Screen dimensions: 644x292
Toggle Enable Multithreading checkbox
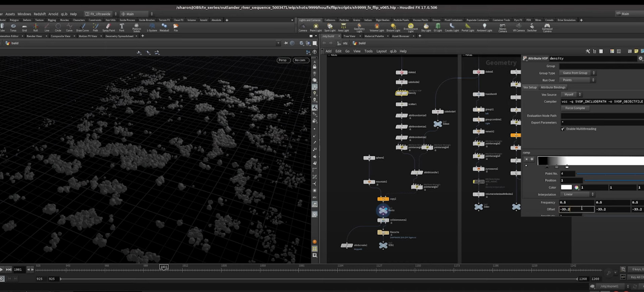(563, 129)
